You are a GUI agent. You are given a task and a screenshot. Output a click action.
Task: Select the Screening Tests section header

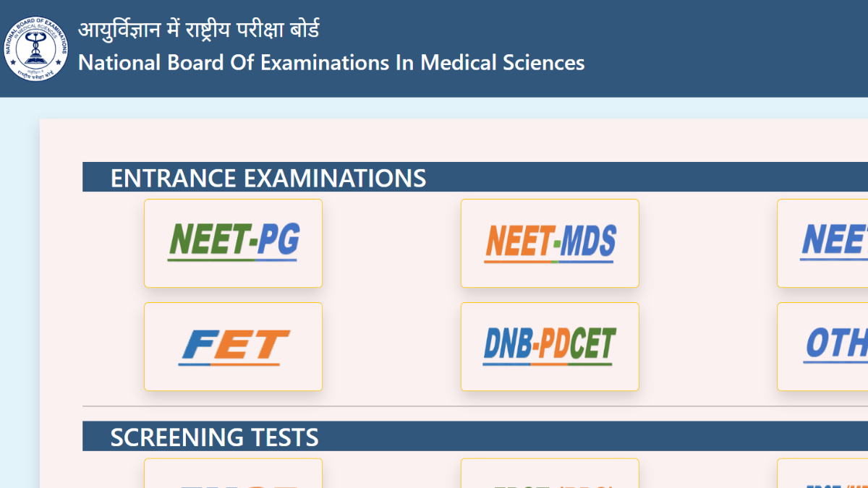(214, 437)
